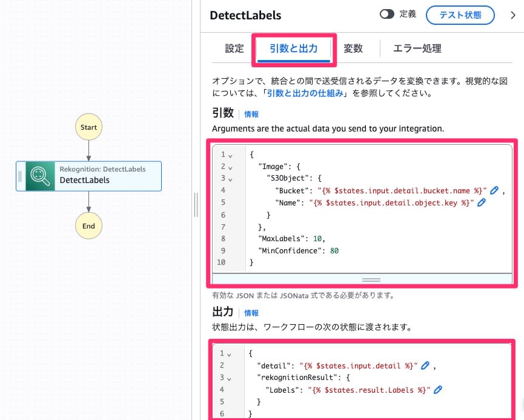Open the エラー処理 tab
Screen dimensions: 524x420
pos(417,48)
